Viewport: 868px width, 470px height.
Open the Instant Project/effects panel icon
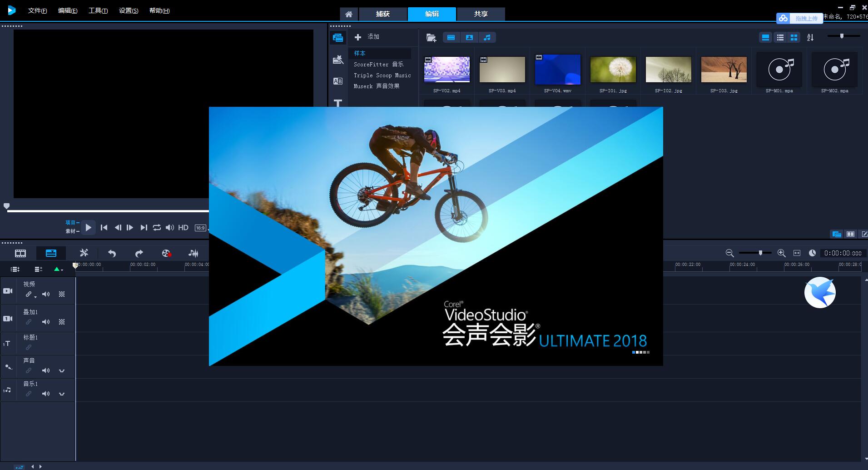(338, 60)
